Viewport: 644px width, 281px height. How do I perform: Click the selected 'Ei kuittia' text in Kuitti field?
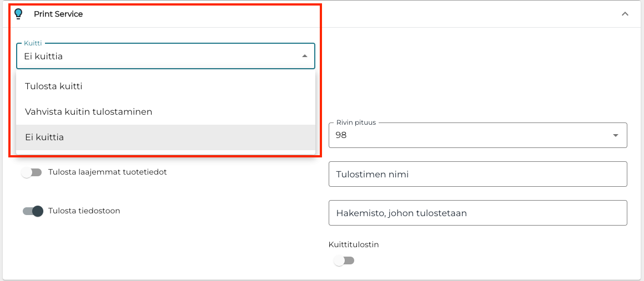pos(43,57)
